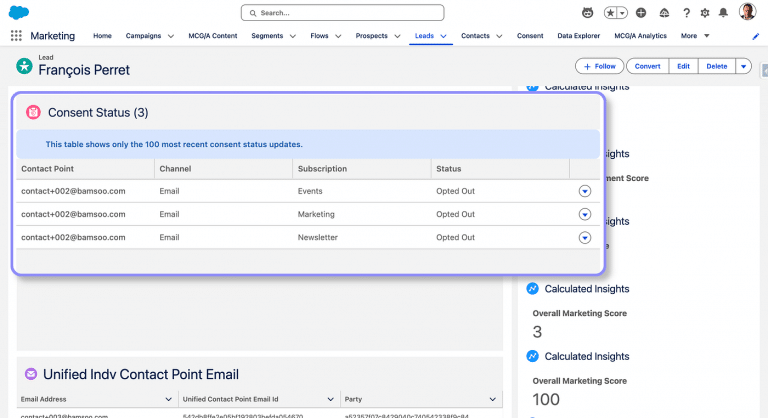Screen dimensions: 768x418
Task: Open the Help question mark icon
Action: pos(686,13)
